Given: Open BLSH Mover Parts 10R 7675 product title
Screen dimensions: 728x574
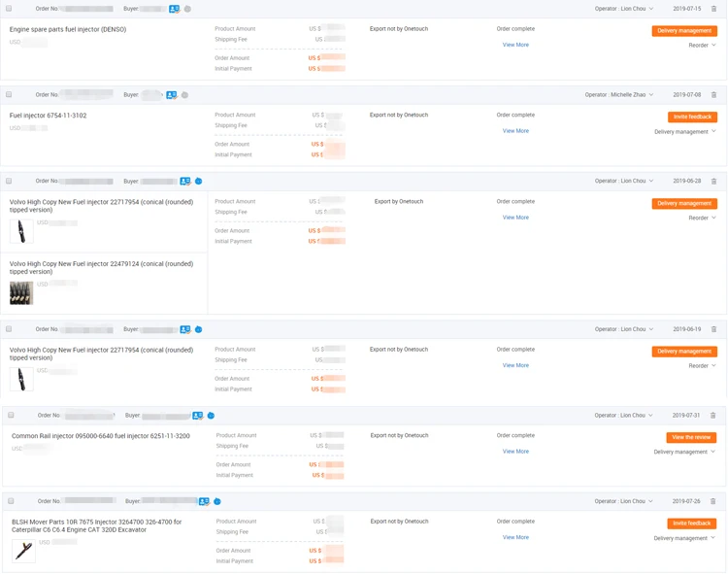Looking at the screenshot, I should (x=96, y=526).
